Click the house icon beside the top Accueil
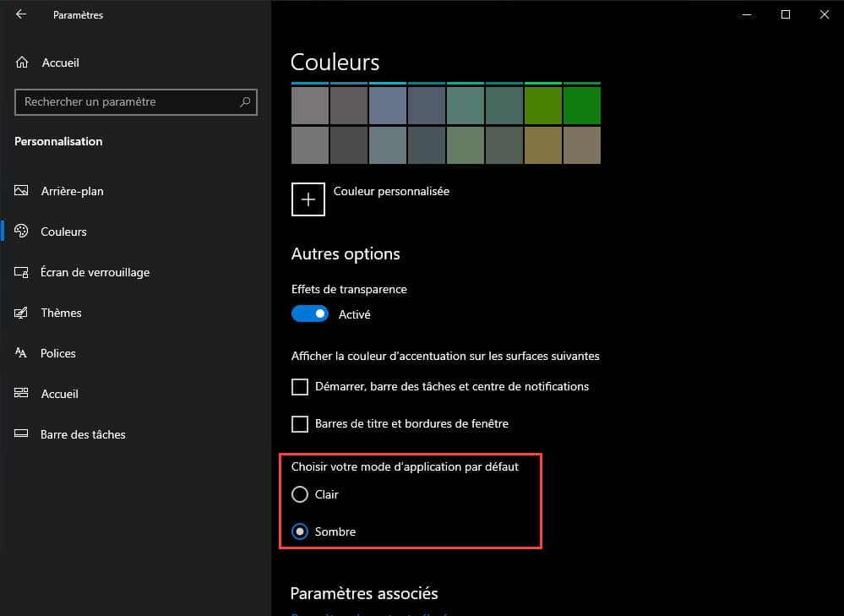Image resolution: width=844 pixels, height=616 pixels. tap(23, 63)
